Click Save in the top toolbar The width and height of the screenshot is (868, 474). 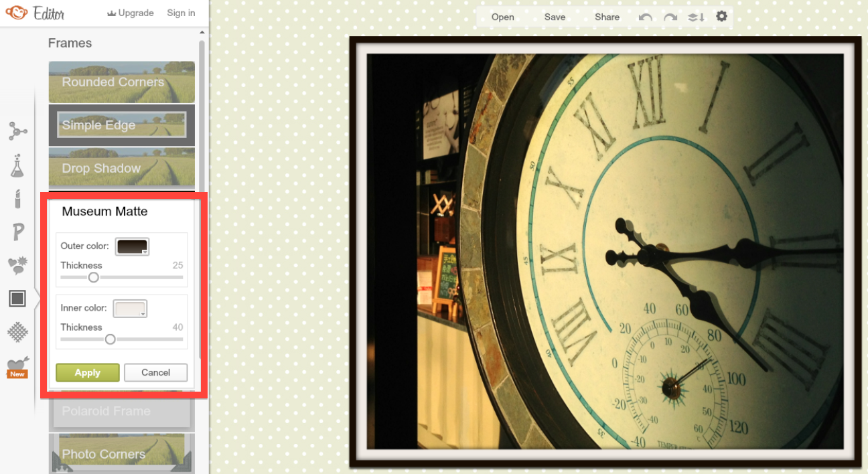click(555, 17)
